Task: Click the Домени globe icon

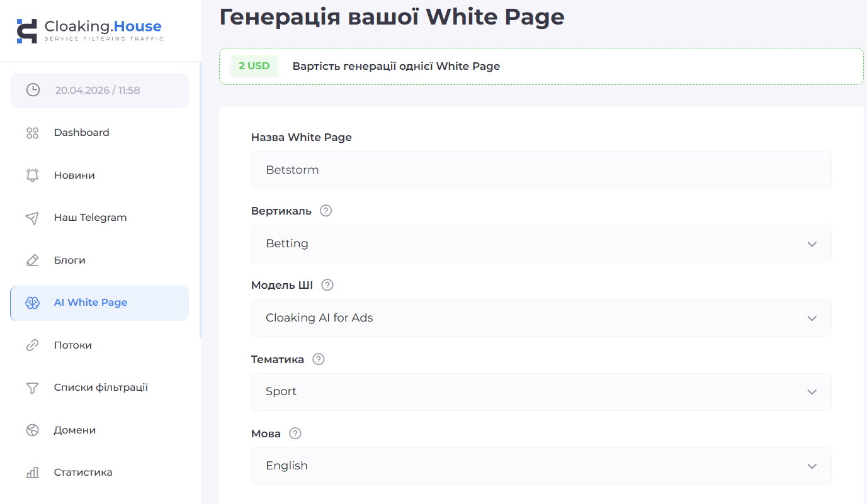Action: tap(32, 430)
